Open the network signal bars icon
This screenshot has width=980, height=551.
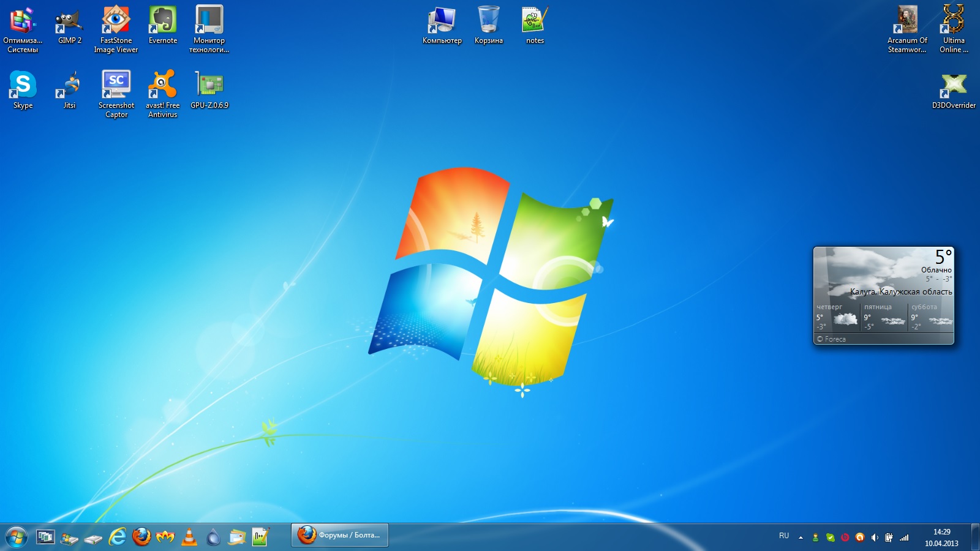pos(904,538)
